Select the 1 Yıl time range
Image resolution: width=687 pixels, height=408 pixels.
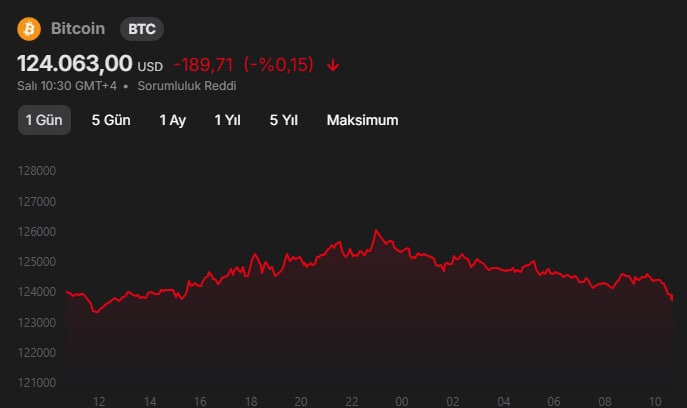(x=227, y=120)
